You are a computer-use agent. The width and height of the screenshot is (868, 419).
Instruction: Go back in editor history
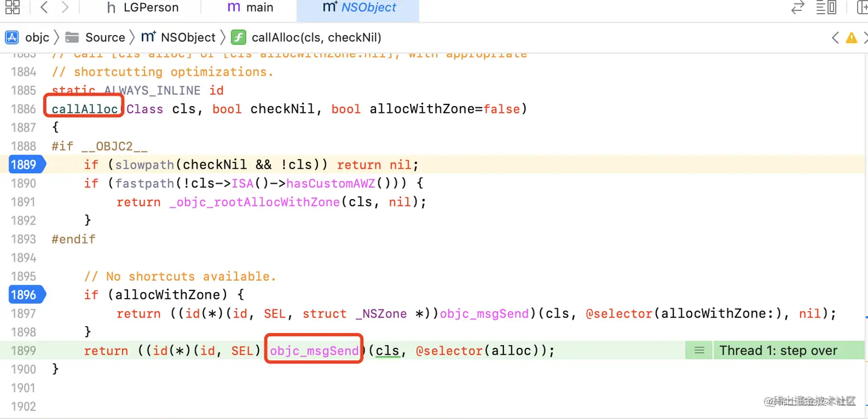tap(44, 7)
